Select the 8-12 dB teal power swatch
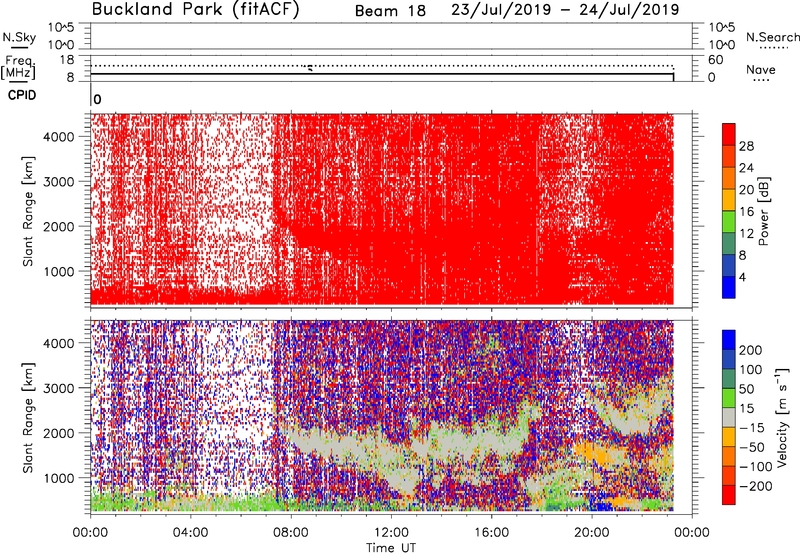The width and height of the screenshot is (800, 554). point(729,244)
